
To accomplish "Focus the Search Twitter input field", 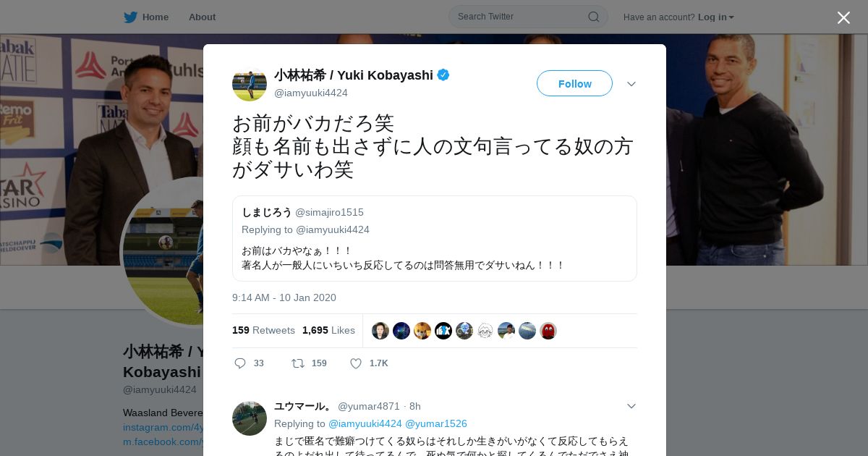I will coord(521,17).
